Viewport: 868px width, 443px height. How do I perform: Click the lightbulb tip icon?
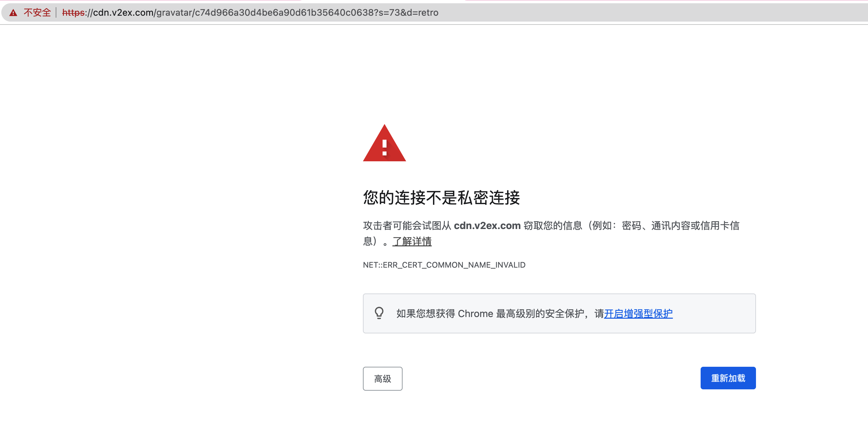[x=379, y=313]
